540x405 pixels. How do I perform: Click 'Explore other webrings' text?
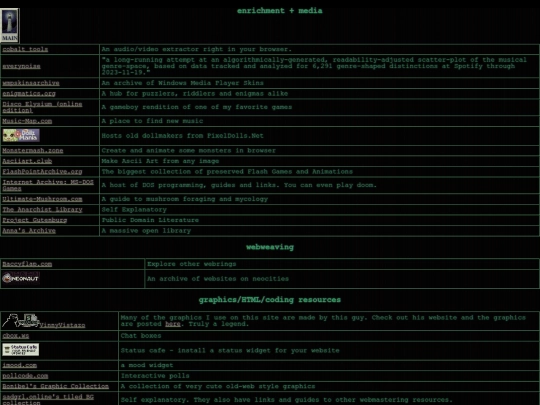(191, 264)
